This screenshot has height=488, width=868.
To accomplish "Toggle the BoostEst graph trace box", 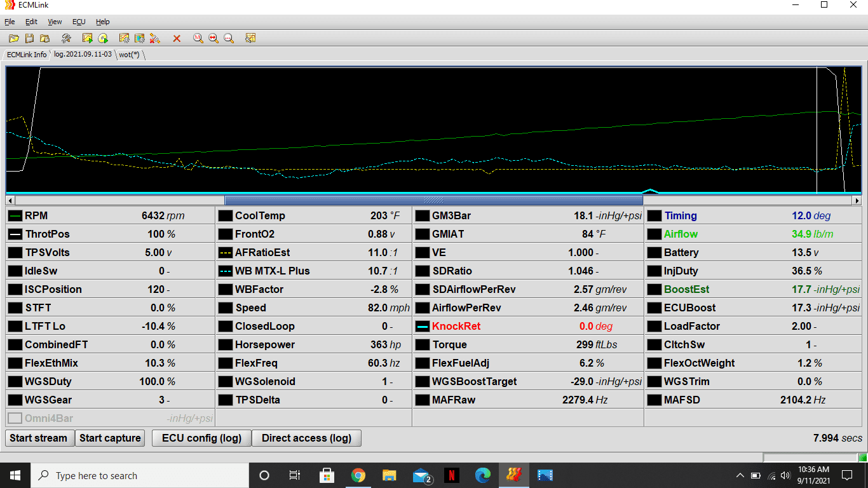I will coord(654,290).
